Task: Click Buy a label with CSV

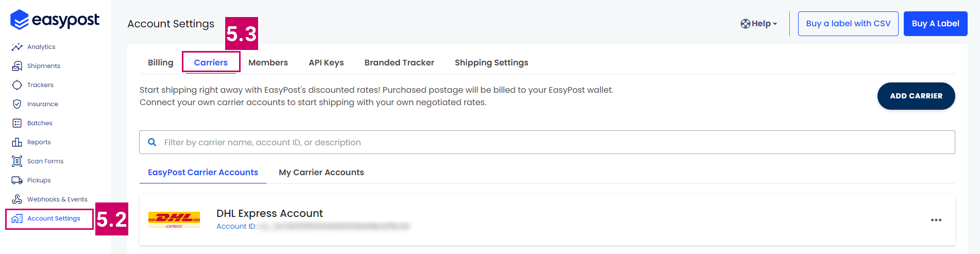Action: (x=848, y=24)
